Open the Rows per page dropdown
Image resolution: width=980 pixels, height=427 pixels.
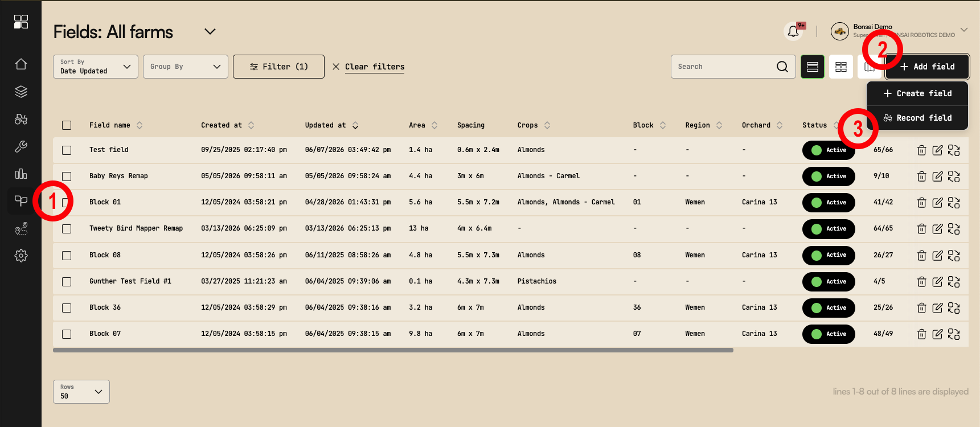click(81, 392)
